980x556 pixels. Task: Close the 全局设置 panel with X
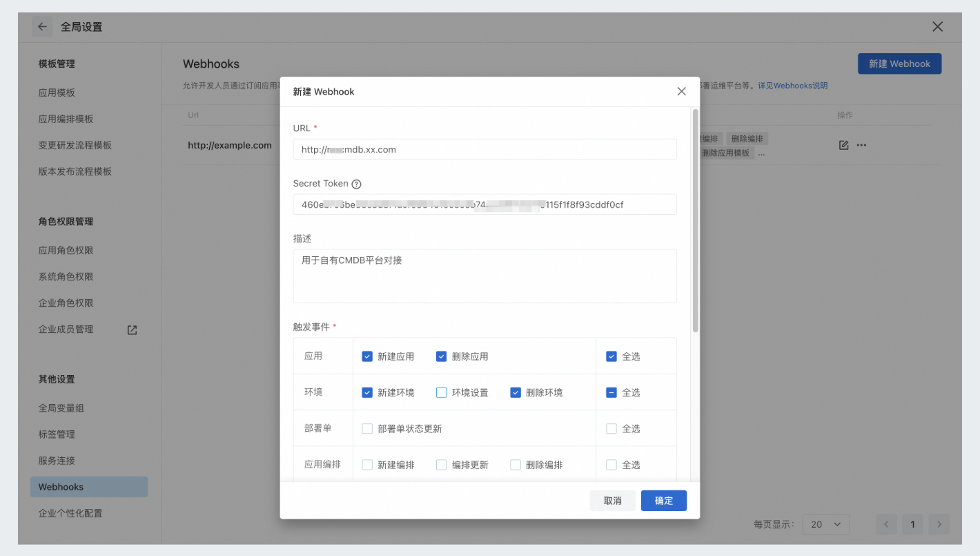[x=937, y=27]
